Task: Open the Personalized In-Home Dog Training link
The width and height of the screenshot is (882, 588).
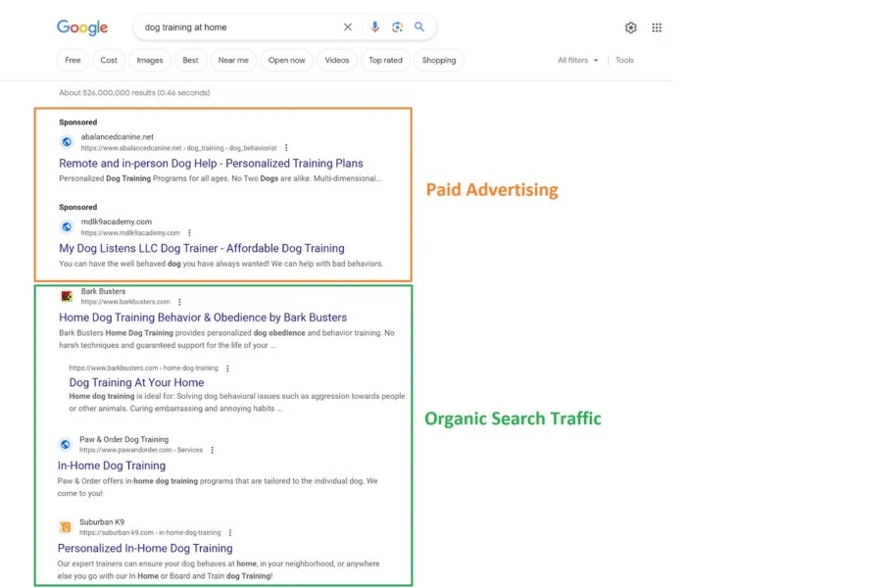Action: 145,548
